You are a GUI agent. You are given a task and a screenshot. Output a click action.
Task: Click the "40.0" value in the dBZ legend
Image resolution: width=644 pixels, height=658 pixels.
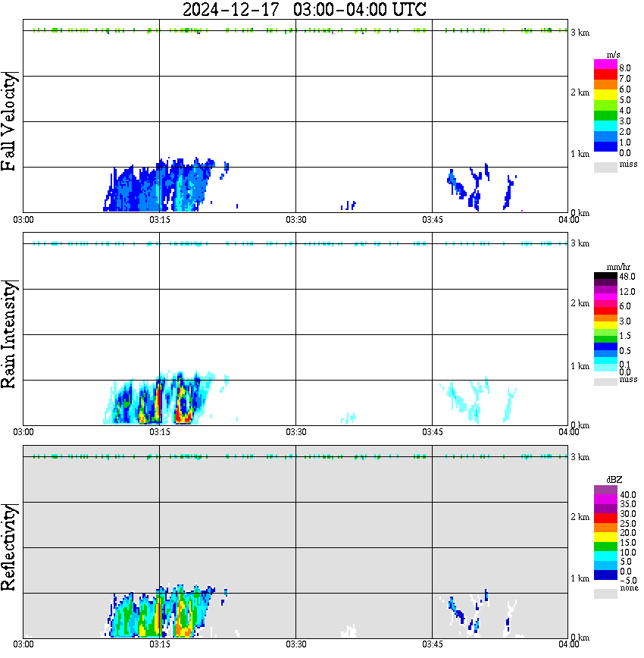pos(628,495)
